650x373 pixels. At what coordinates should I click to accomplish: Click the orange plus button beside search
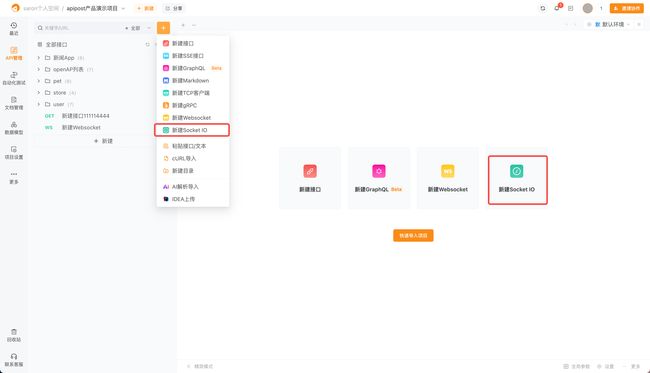163,28
